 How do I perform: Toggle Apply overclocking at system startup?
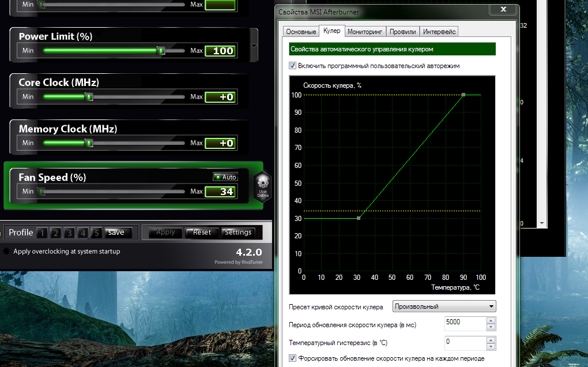pyautogui.click(x=6, y=252)
